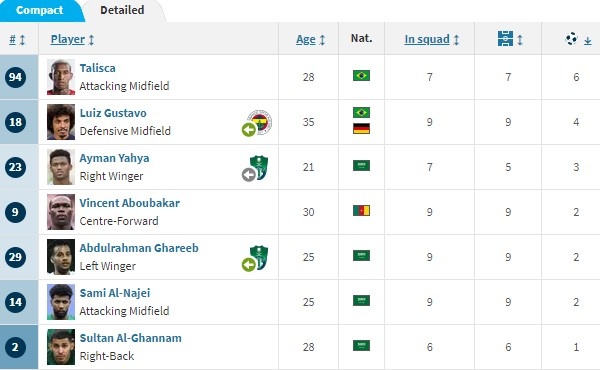
Task: Click Sami Al-Najei's portrait thumbnail
Action: pos(61,302)
